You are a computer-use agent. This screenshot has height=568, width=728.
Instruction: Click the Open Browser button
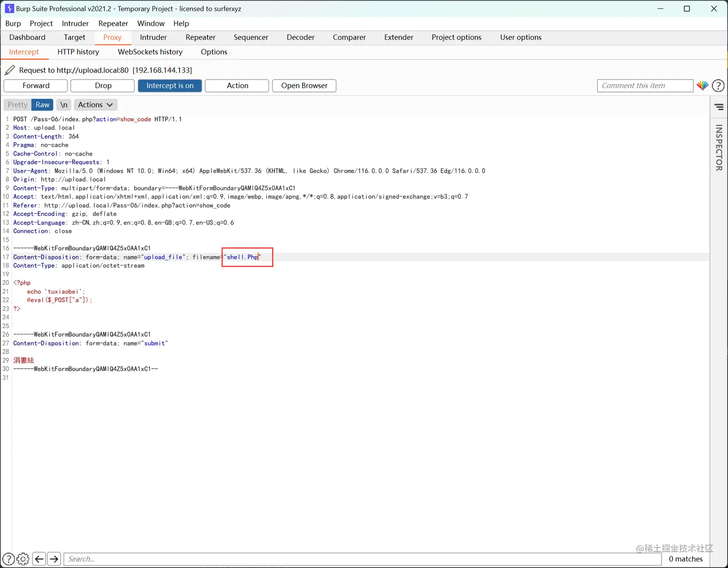coord(304,86)
